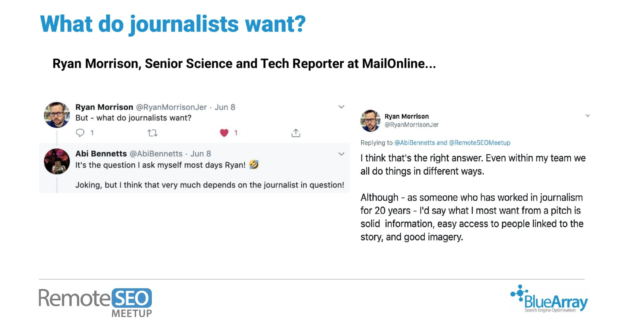This screenshot has width=644, height=323.
Task: Click the 'What do journalists want?' slide title
Action: [173, 24]
